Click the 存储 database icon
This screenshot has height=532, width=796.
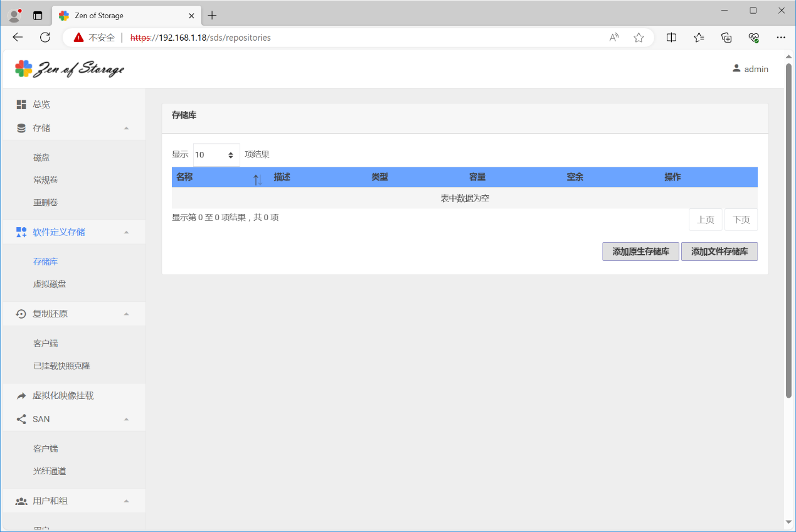coord(21,128)
